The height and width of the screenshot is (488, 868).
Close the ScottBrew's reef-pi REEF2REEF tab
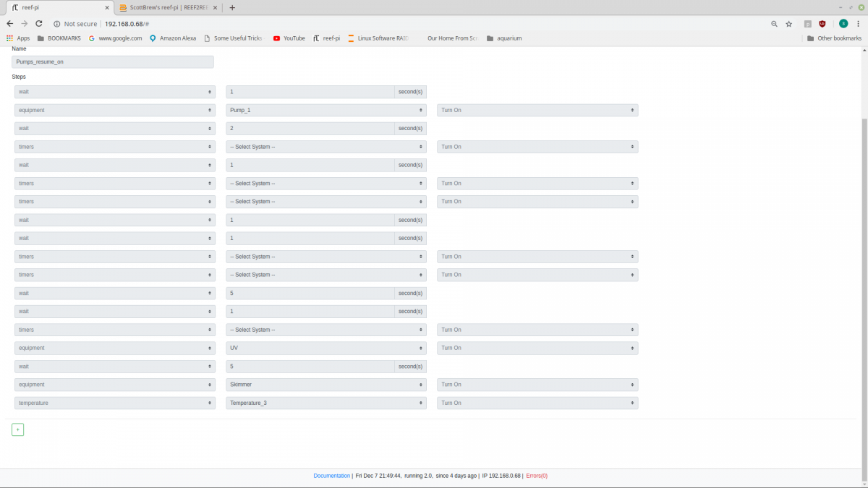point(216,8)
